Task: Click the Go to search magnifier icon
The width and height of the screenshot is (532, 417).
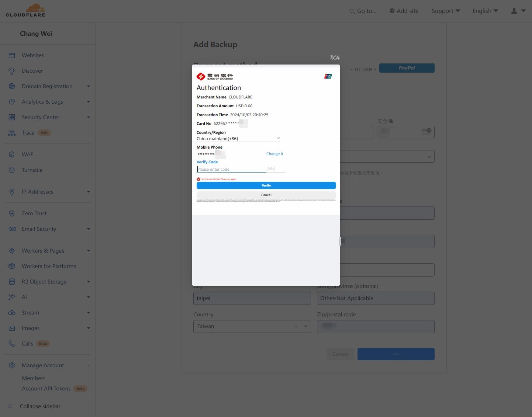Action: click(352, 11)
